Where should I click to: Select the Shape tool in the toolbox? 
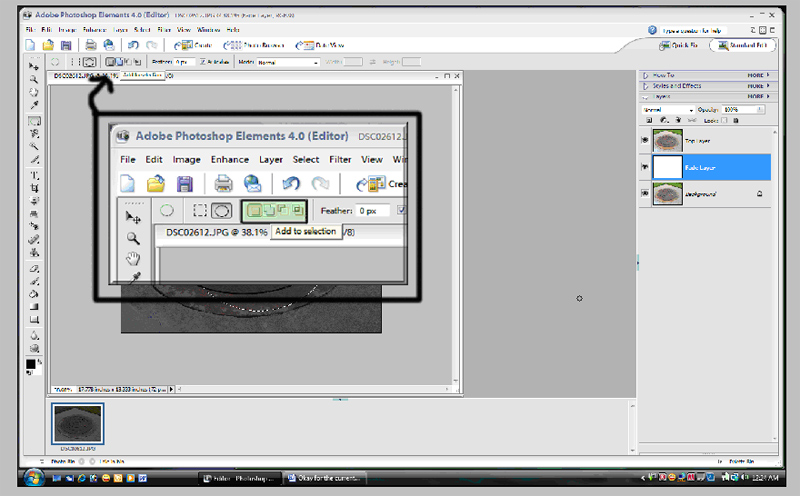click(34, 319)
